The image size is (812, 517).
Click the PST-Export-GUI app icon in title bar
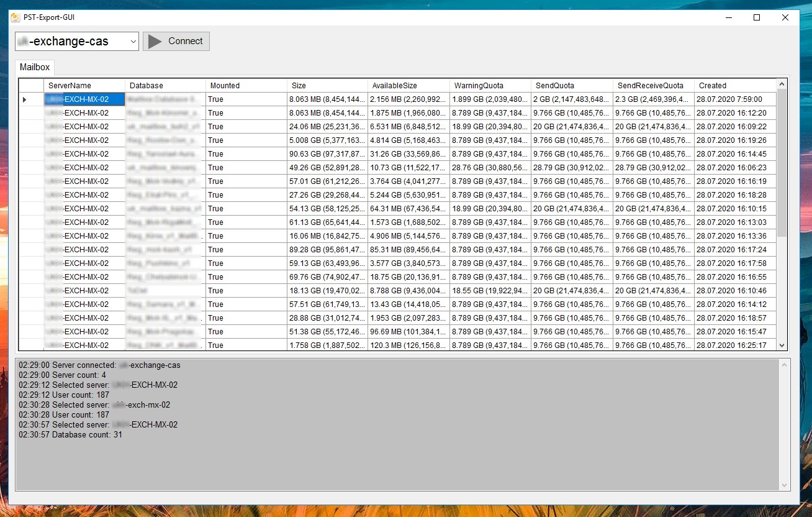click(16, 17)
